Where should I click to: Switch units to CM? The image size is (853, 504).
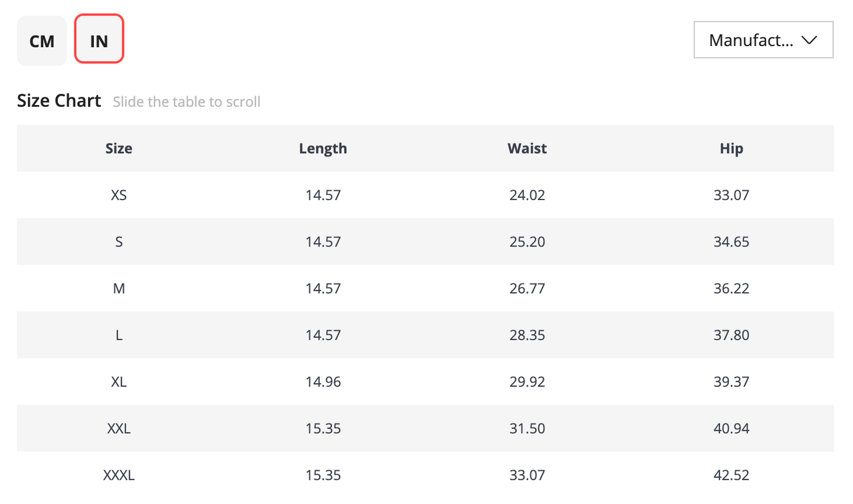[42, 41]
